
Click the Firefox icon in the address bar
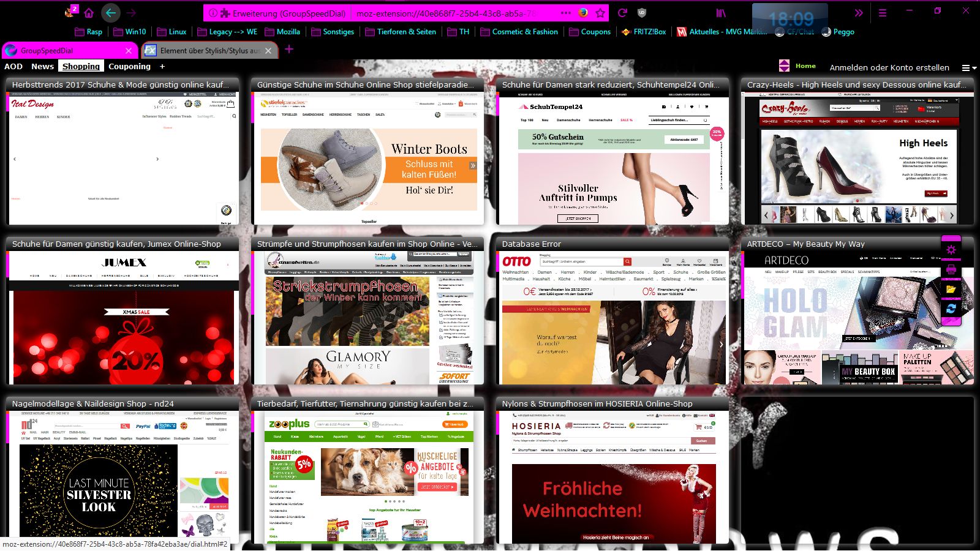[x=583, y=12]
